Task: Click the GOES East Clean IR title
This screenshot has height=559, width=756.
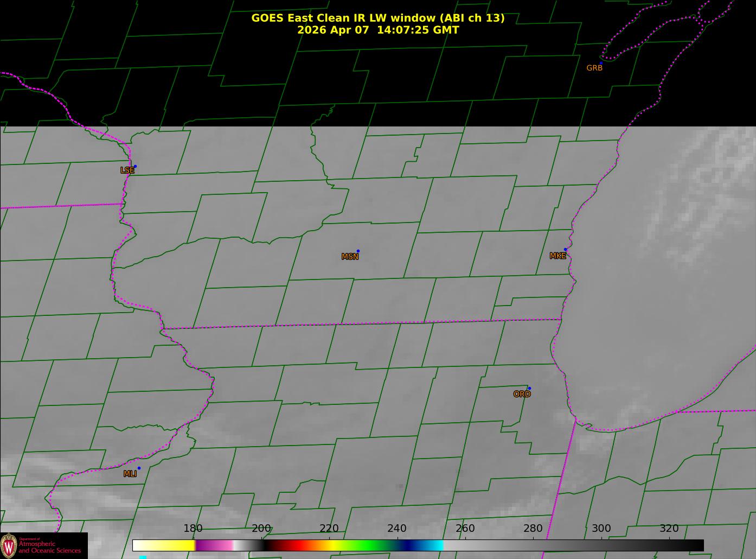Action: point(377,18)
